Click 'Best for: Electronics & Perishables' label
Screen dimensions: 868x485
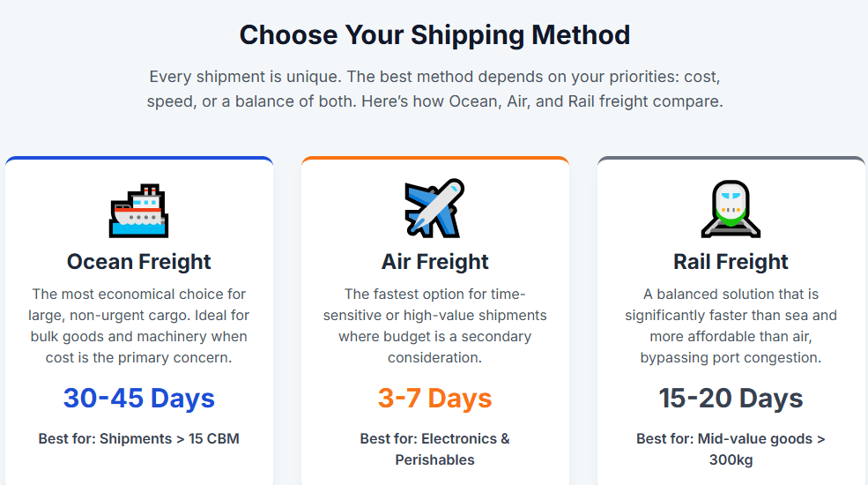coord(435,449)
